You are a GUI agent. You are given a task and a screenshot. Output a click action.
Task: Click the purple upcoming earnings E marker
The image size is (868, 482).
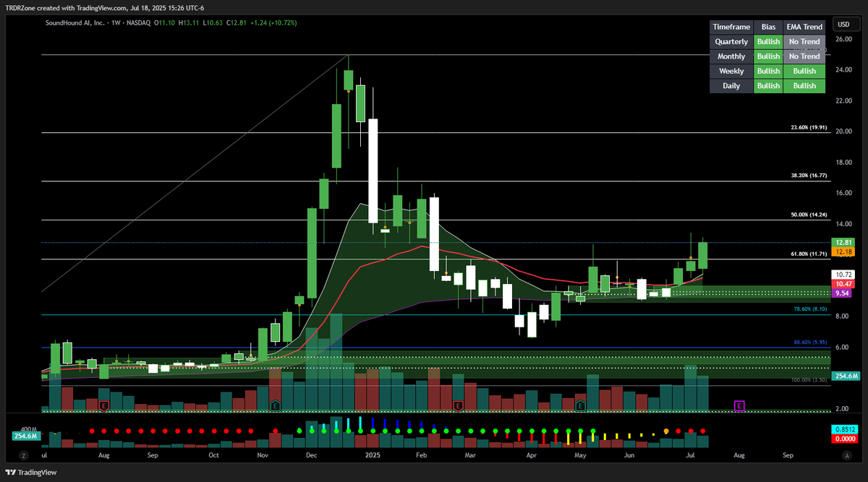click(x=739, y=406)
